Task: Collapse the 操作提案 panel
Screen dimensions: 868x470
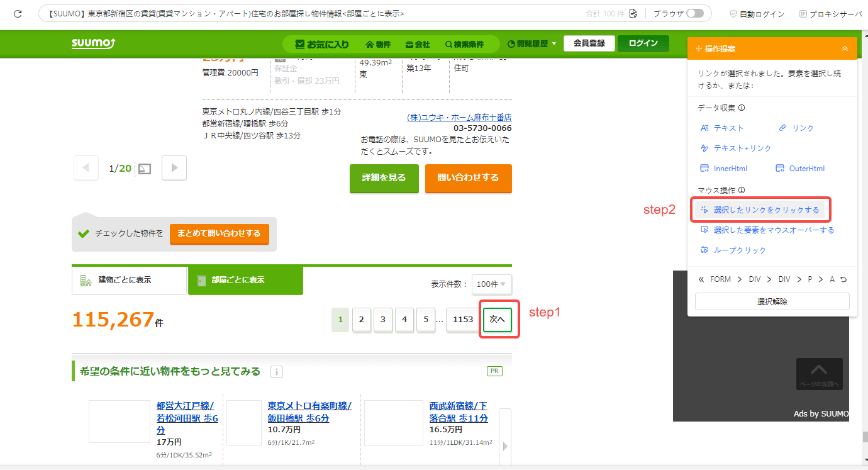Action: [x=845, y=48]
